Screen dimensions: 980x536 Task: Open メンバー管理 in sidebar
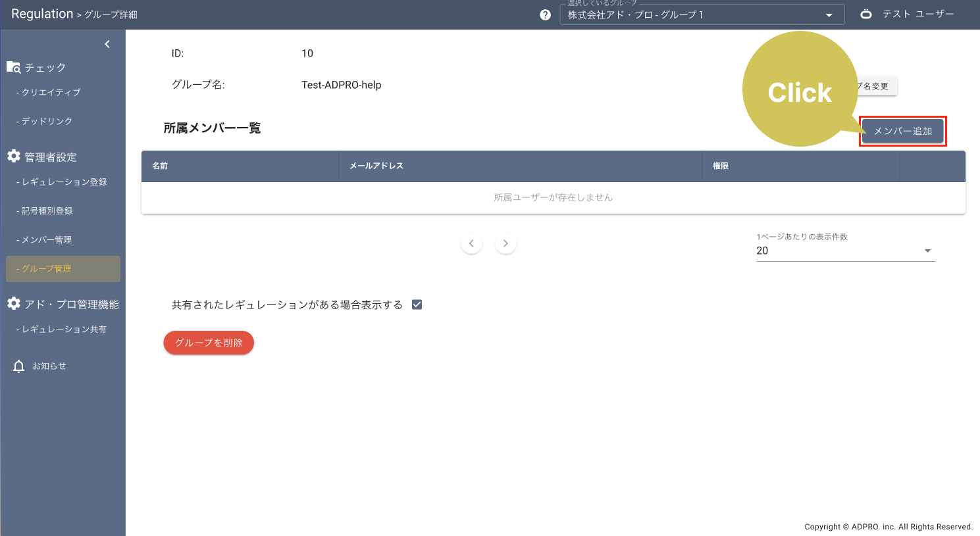pos(47,240)
